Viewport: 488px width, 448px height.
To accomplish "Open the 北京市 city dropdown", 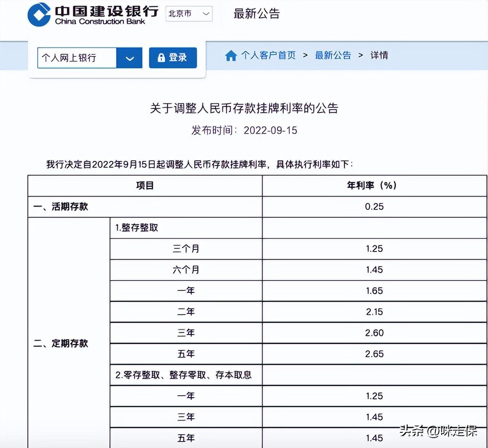I will 189,14.
